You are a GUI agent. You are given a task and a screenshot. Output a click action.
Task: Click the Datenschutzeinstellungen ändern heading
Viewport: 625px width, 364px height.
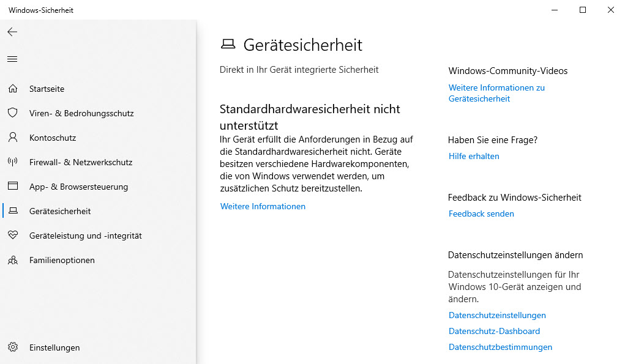click(x=515, y=255)
